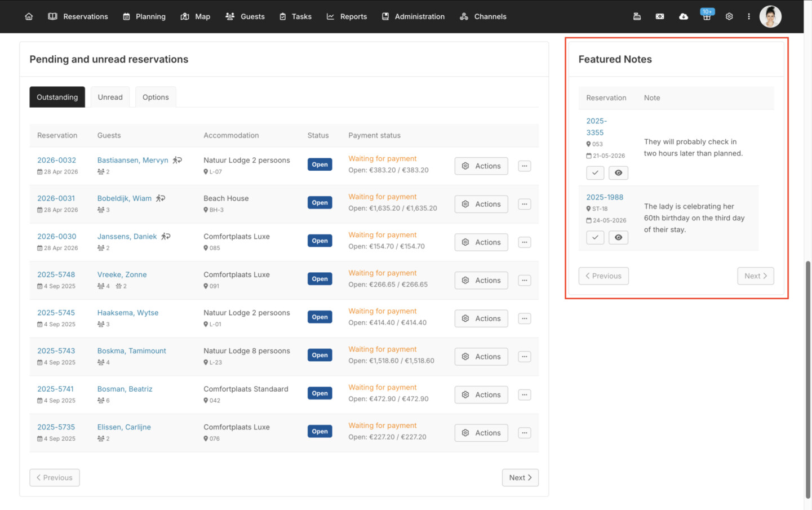Open Actions dropdown for reservation 2025-5743
Screen dimensions: 812x510
(481, 357)
